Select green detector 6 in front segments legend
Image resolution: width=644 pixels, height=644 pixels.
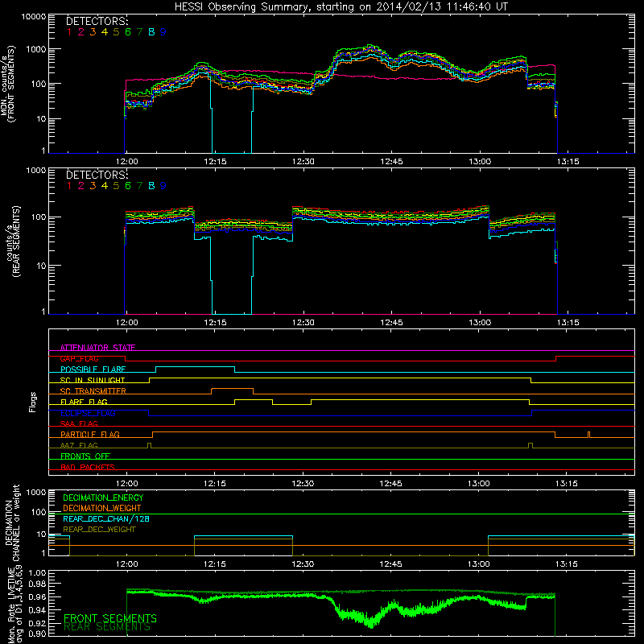128,32
